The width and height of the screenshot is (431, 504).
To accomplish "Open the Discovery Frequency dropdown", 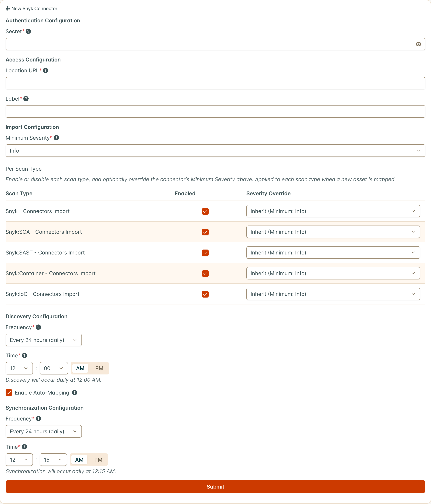I will click(44, 340).
